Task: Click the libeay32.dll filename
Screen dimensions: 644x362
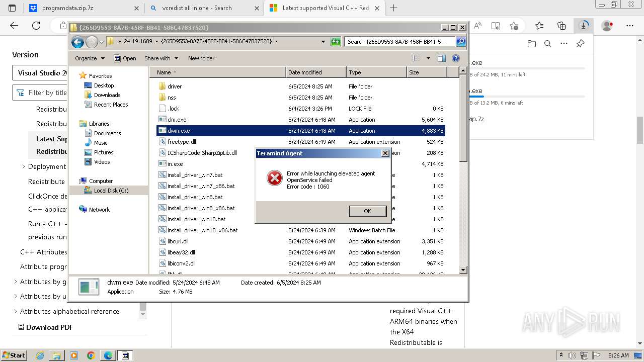Action: click(182, 252)
